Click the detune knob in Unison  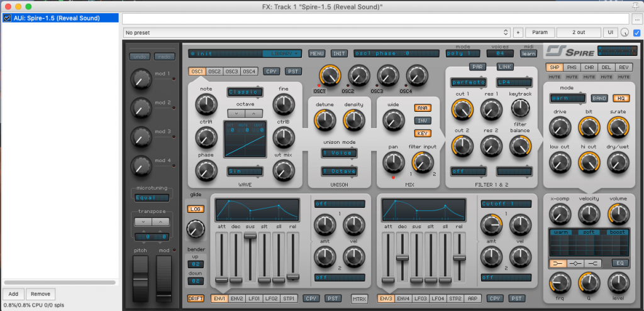click(325, 120)
